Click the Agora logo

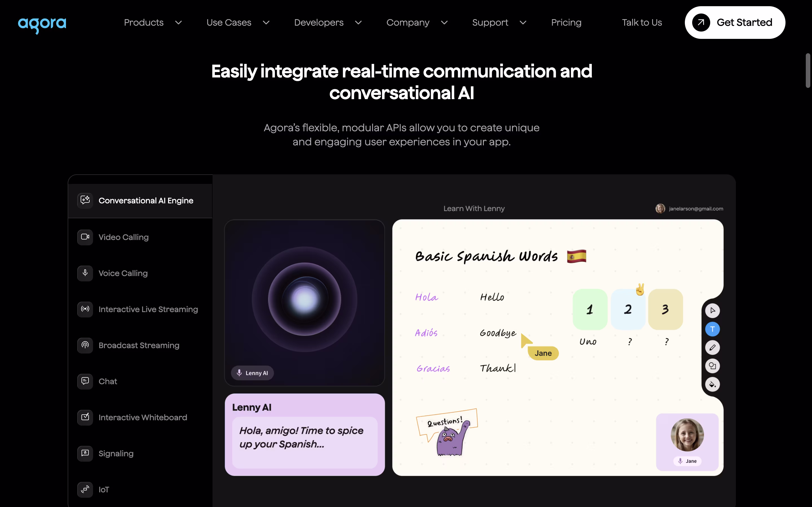point(42,25)
